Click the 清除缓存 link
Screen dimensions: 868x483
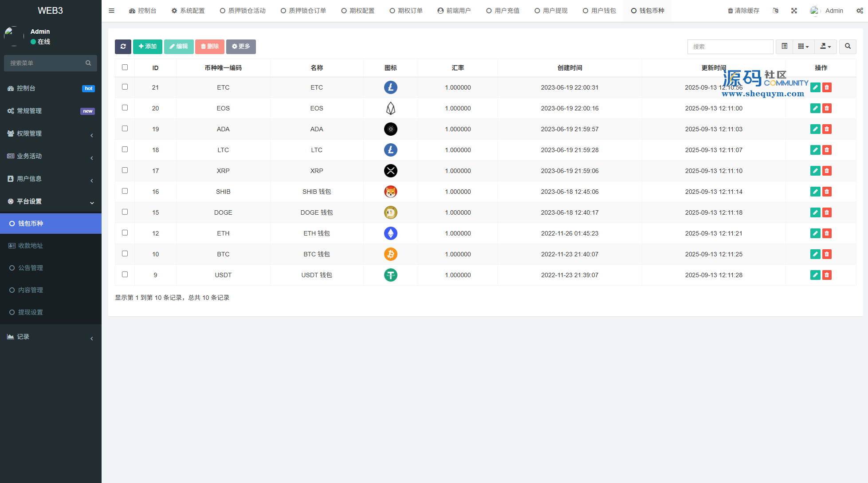click(x=743, y=11)
